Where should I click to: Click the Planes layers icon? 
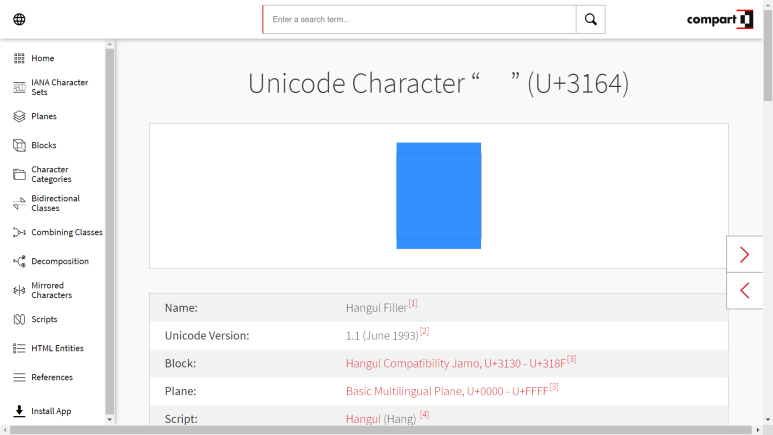[x=19, y=116]
